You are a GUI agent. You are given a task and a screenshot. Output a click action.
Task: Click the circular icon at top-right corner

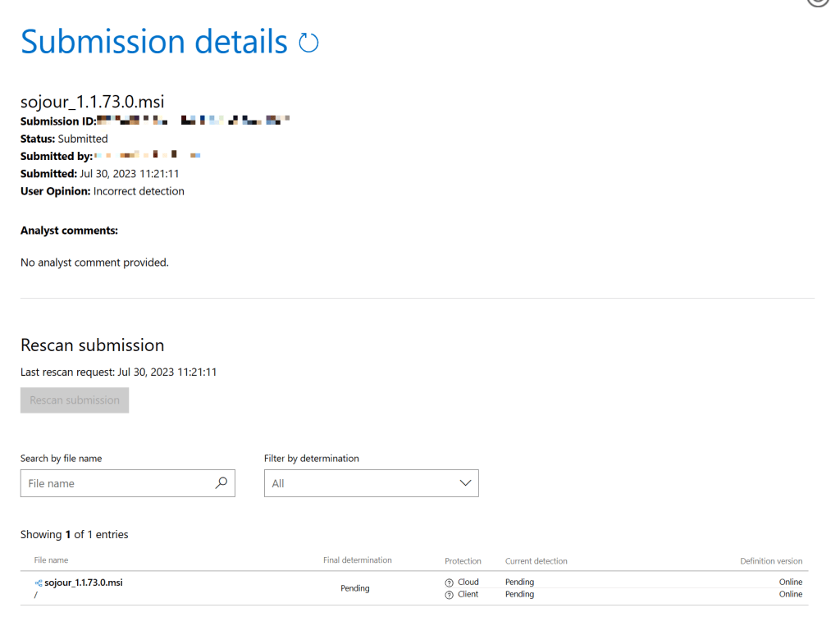pos(818,2)
